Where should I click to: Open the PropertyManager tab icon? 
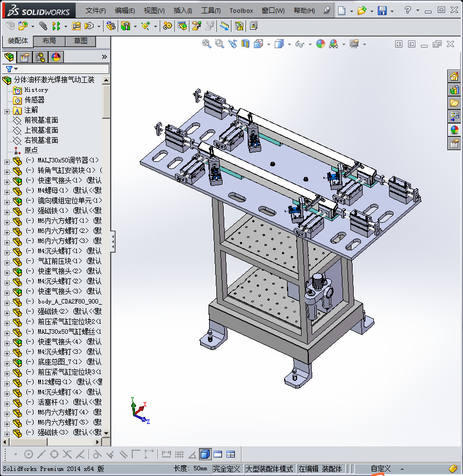24,57
